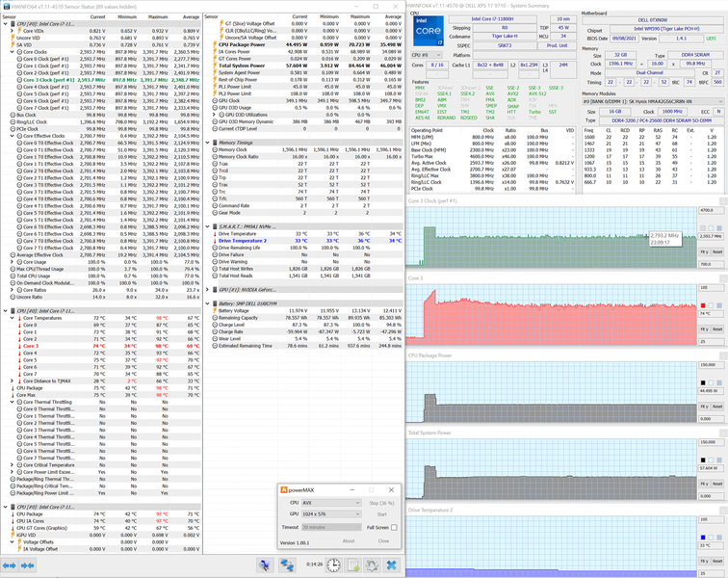Click the 4700.0 upper limit field on Core 3 Clock graph

[711, 210]
